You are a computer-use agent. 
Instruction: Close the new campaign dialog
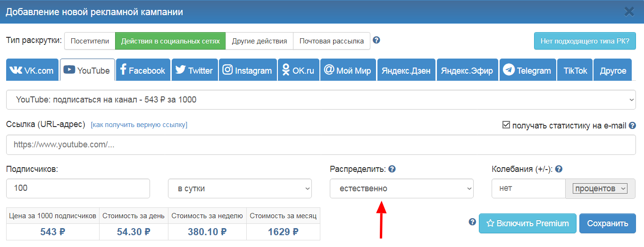pos(629,12)
